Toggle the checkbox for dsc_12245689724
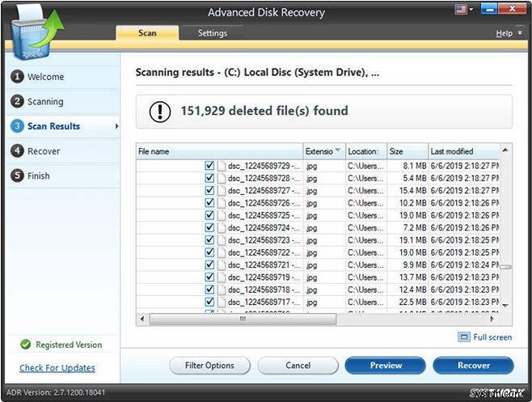Viewport: 532px width, 402px height. pyautogui.click(x=209, y=228)
